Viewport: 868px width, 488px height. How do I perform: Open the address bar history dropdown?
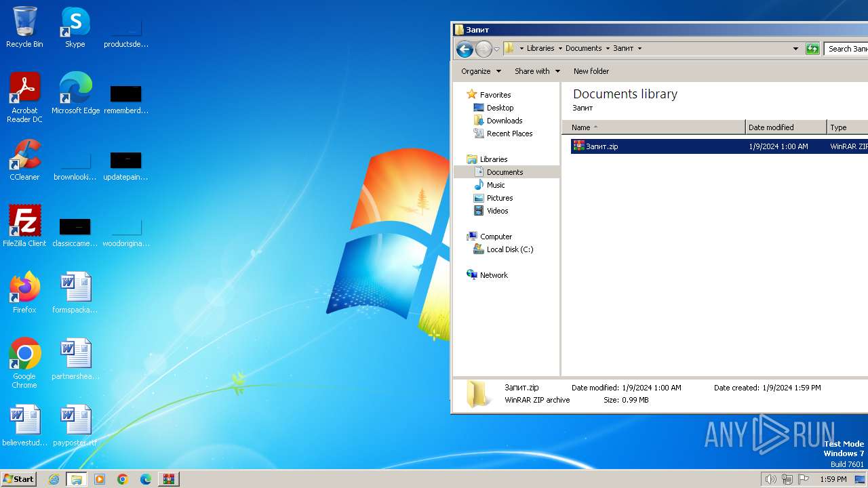pos(795,49)
